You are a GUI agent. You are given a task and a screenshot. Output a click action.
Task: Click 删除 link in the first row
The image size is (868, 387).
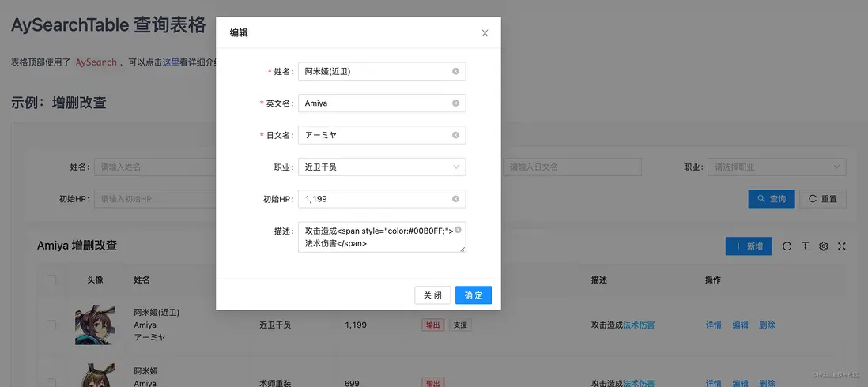click(x=768, y=325)
